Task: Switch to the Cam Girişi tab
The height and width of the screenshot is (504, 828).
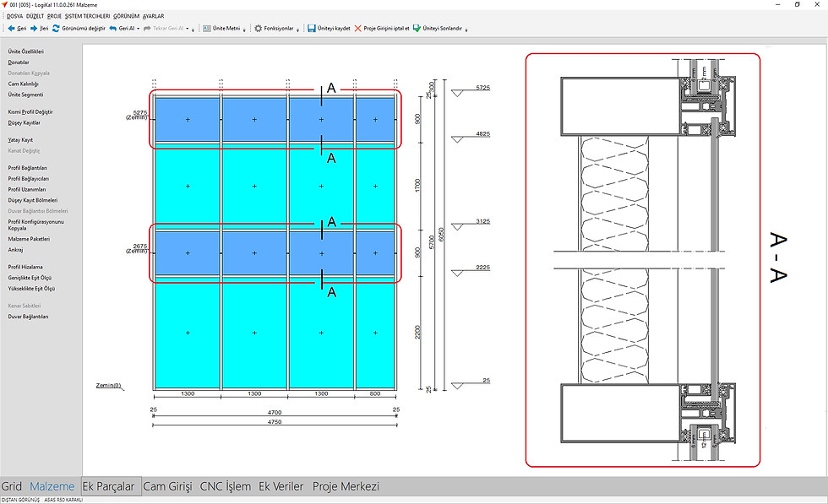Action: click(x=167, y=486)
